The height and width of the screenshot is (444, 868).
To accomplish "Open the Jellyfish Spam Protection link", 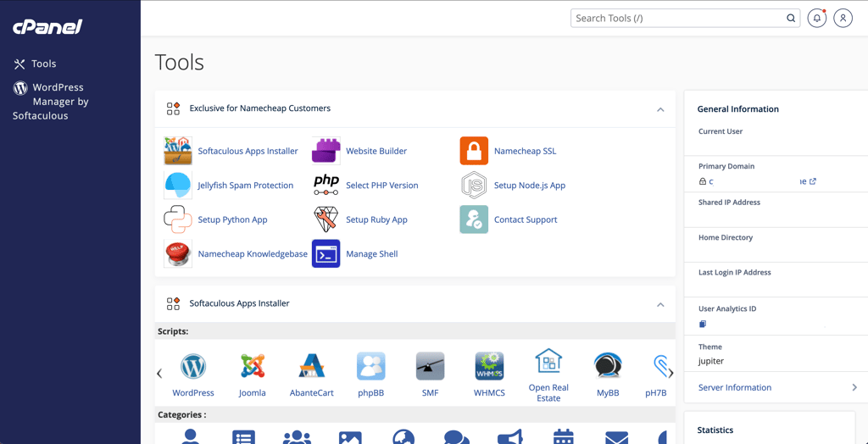I will click(x=246, y=186).
